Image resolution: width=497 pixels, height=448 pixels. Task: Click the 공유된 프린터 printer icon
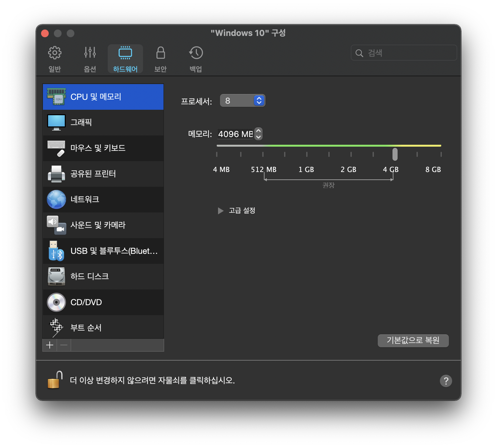(56, 174)
